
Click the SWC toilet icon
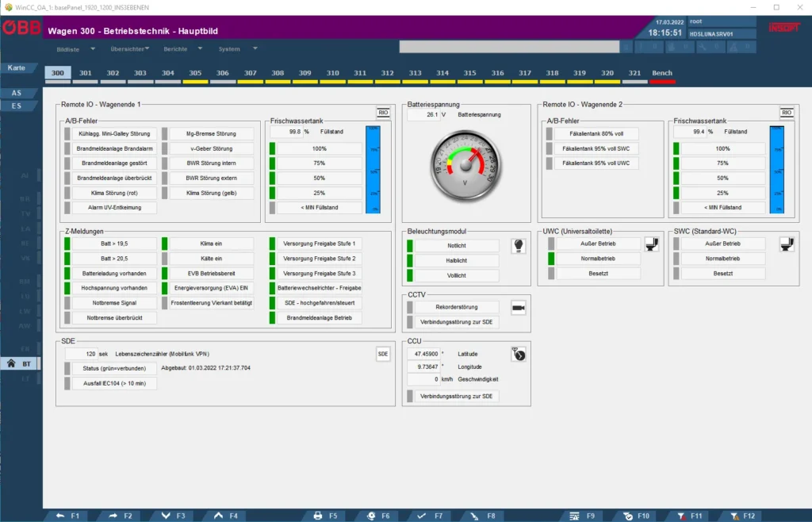787,244
